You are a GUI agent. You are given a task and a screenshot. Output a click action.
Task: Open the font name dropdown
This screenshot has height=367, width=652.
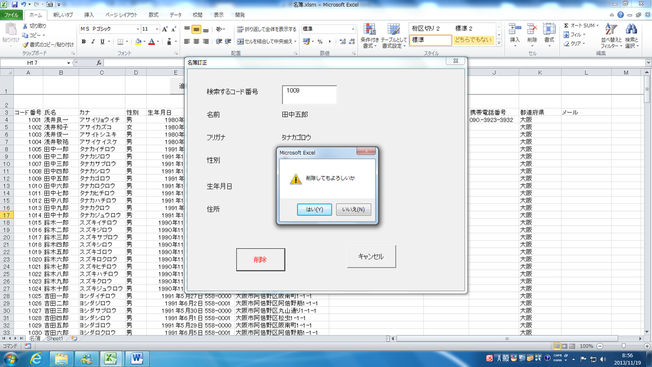[x=138, y=29]
